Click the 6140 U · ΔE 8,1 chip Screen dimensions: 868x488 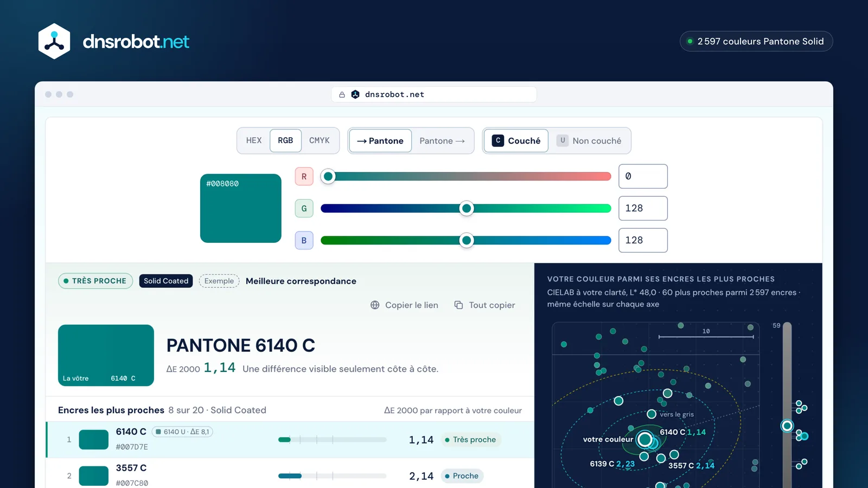click(182, 432)
